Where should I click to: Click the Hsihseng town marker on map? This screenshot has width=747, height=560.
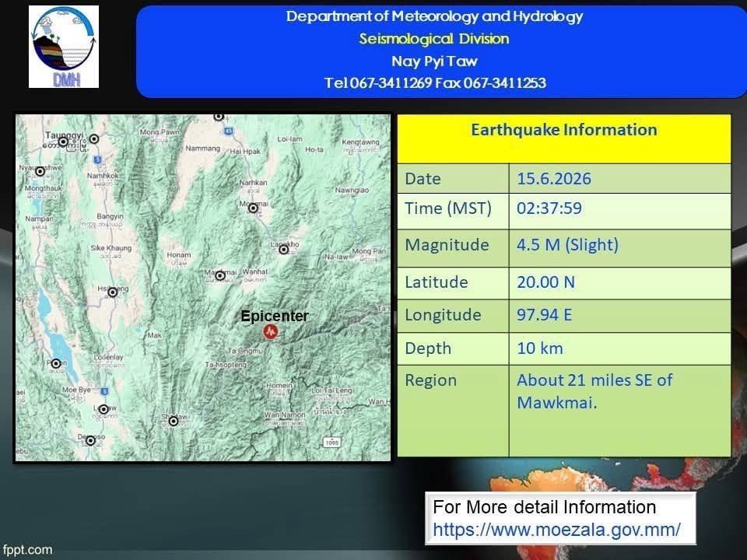[x=112, y=292]
